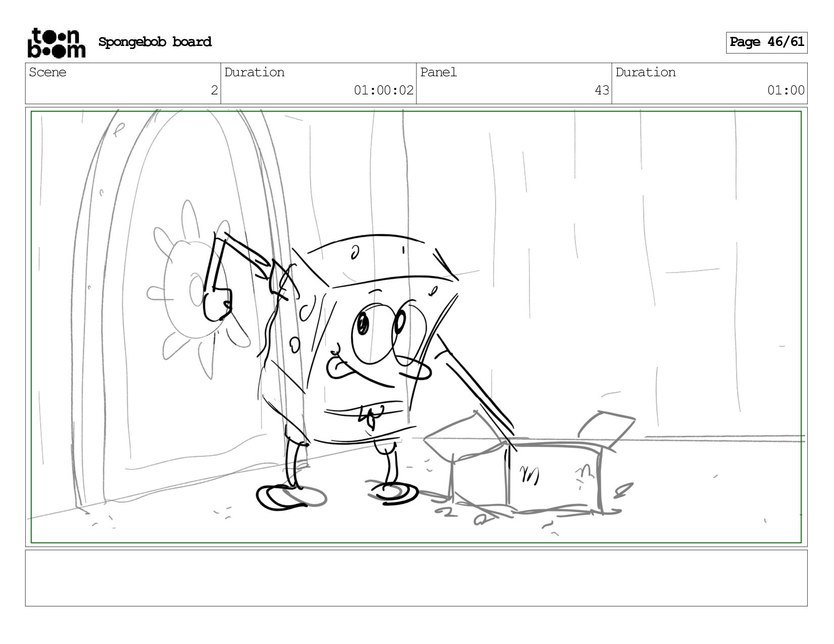
Task: Click the "Panel" header label
Action: coord(438,72)
